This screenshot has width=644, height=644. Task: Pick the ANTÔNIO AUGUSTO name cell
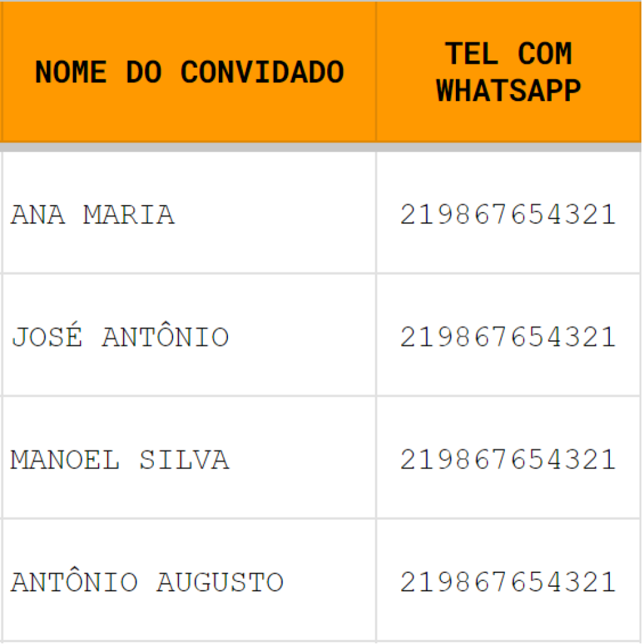(189, 580)
